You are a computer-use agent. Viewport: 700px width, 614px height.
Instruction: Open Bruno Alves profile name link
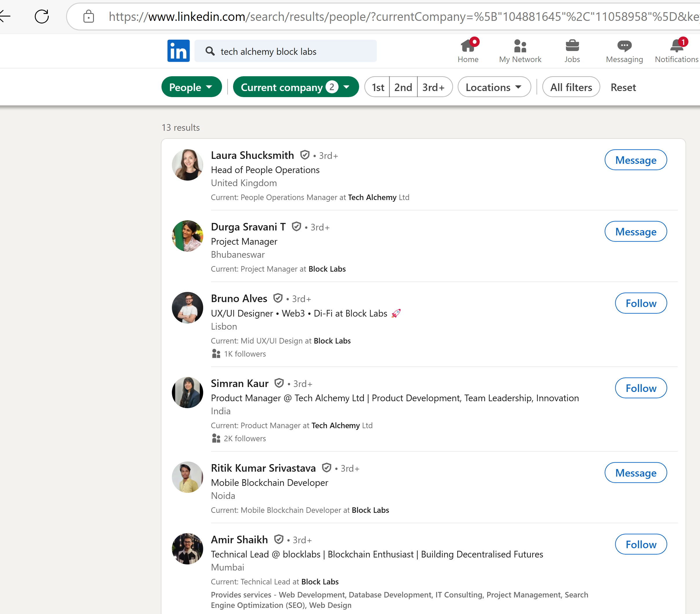239,298
